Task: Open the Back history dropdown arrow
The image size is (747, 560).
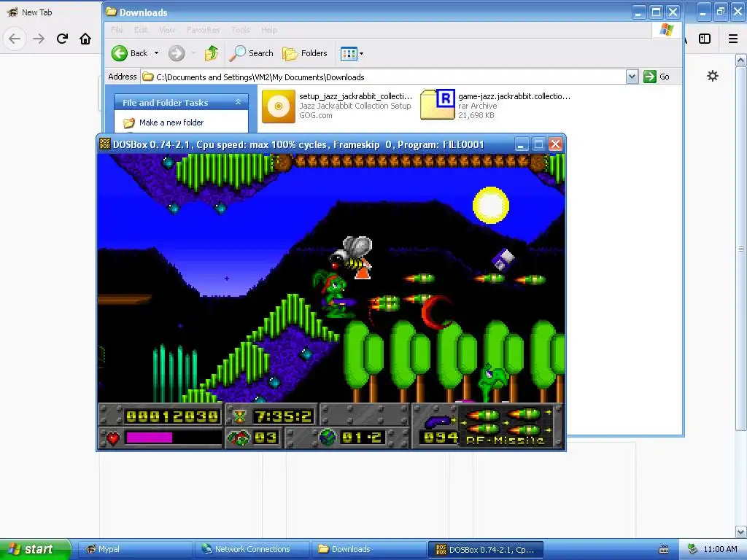Action: point(156,53)
